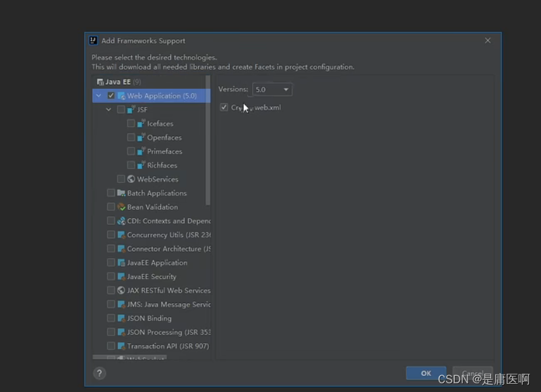The image size is (541, 392).
Task: Check the Bean Validation checkbox
Action: [110, 207]
